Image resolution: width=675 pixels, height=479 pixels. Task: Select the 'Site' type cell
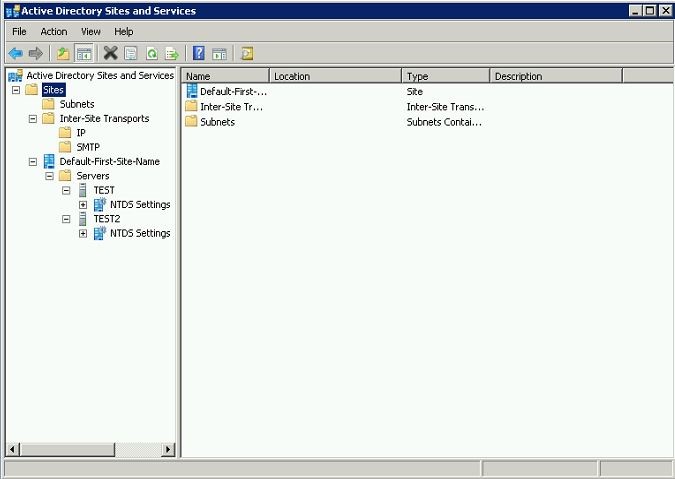[x=415, y=92]
